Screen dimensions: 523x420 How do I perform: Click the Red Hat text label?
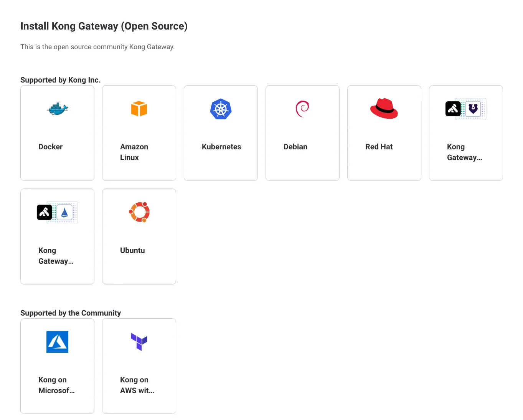[x=379, y=147]
